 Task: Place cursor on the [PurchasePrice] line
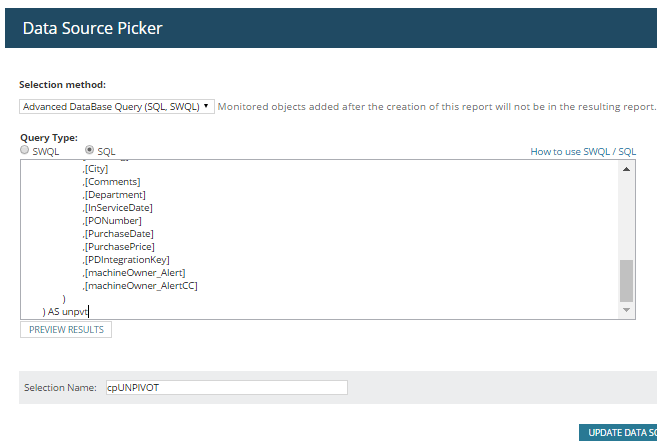(x=118, y=246)
